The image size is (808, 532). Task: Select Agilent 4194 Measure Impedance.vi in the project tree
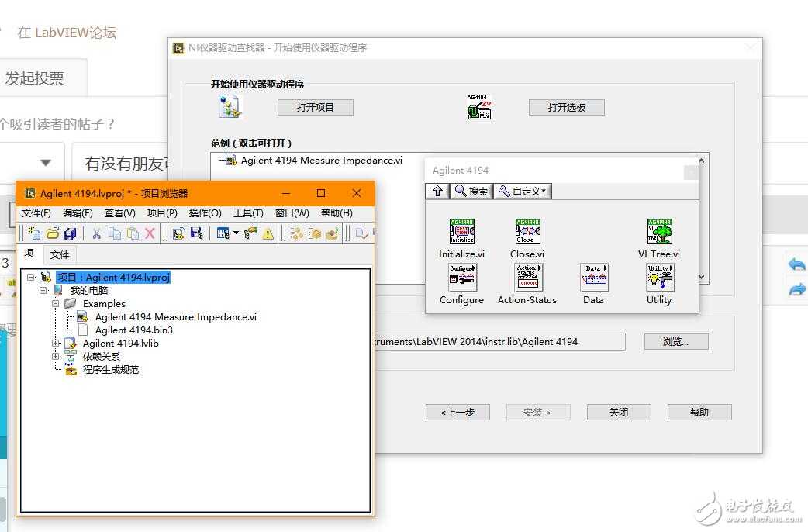coord(176,316)
